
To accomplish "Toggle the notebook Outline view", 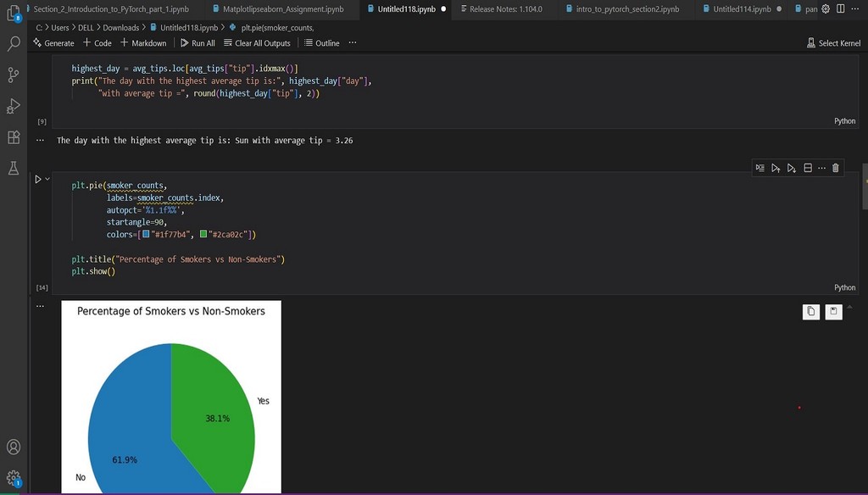I will pos(322,43).
